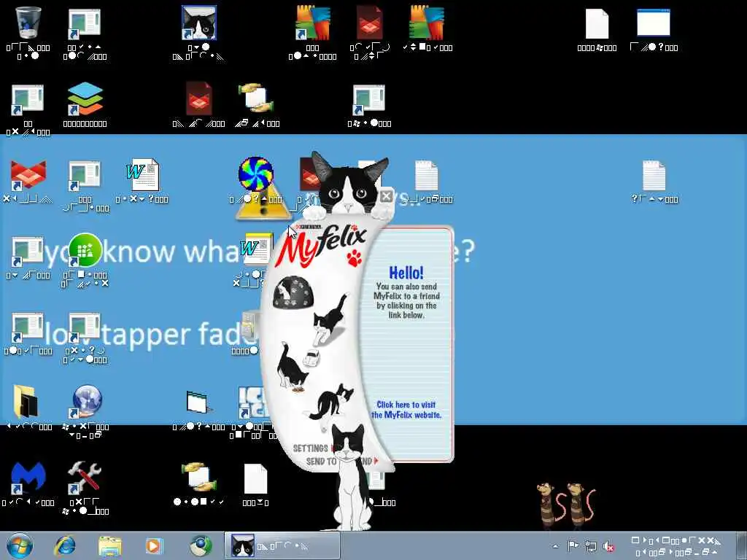Open the stacked blue-green-orange layers shortcut
Image resolution: width=747 pixels, height=560 pixels.
(x=85, y=98)
